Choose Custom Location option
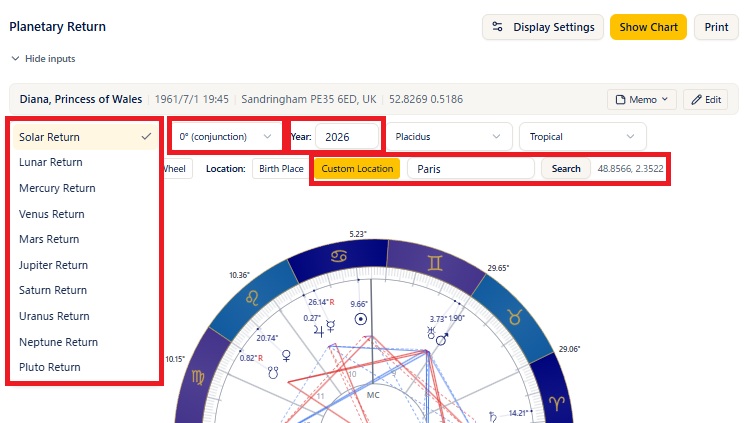Viewport: 746px width, 423px height. pos(357,168)
